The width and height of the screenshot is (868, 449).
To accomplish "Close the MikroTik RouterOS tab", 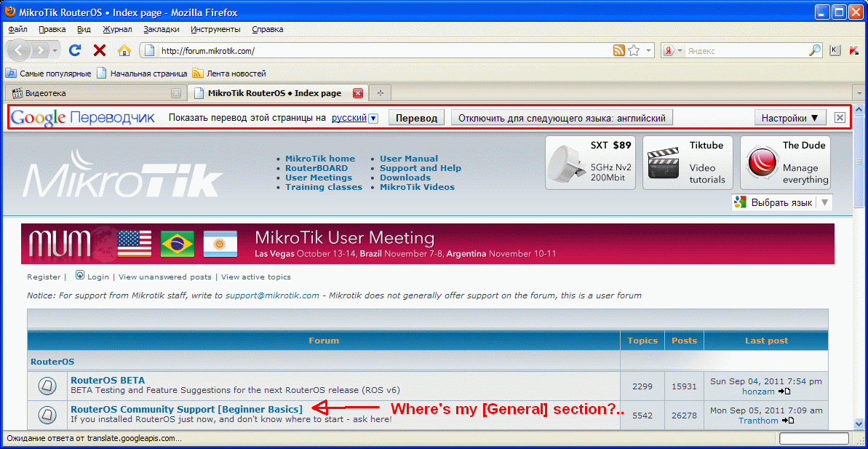I will pyautogui.click(x=358, y=93).
